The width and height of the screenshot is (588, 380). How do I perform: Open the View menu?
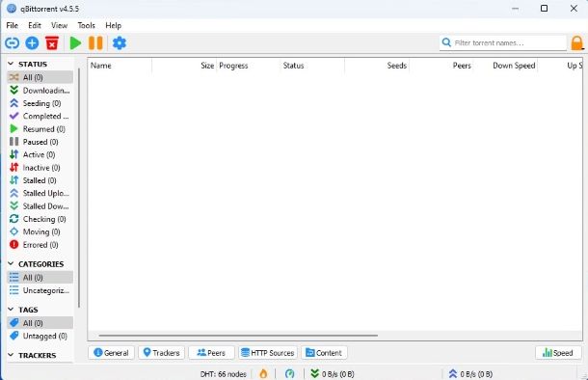tap(59, 25)
